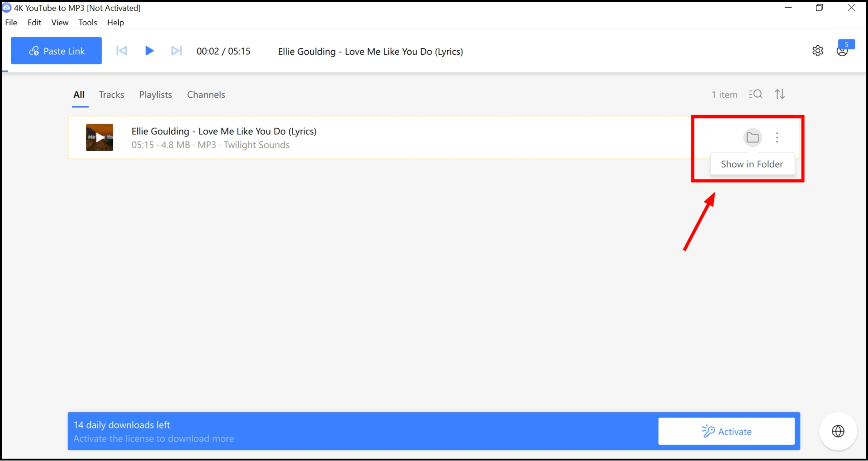Open the Tools menu
The image size is (868, 461).
(x=88, y=22)
